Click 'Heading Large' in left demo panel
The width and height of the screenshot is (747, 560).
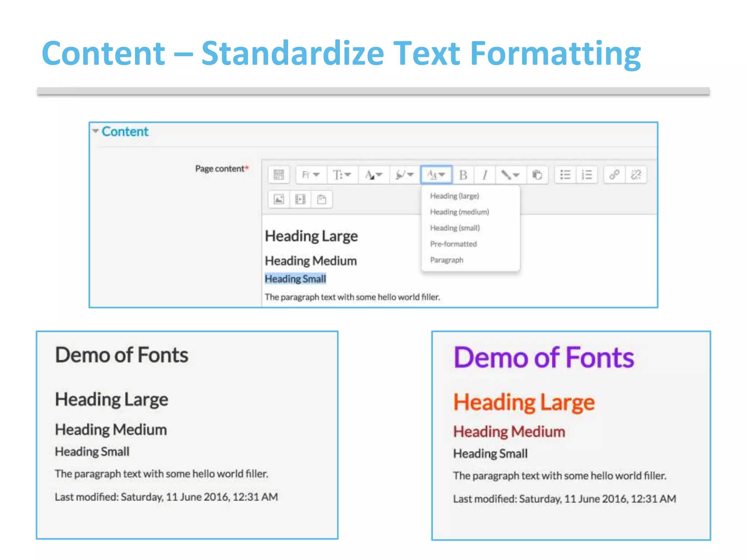click(112, 400)
